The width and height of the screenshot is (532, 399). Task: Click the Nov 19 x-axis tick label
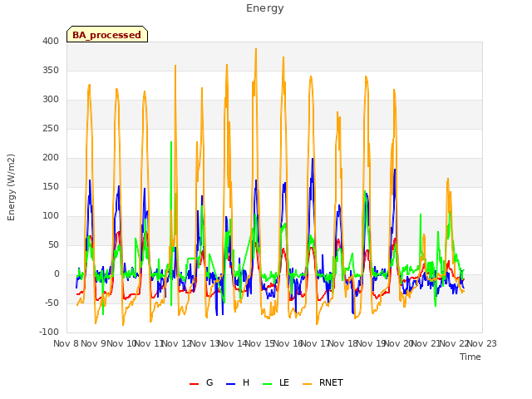coord(371,343)
